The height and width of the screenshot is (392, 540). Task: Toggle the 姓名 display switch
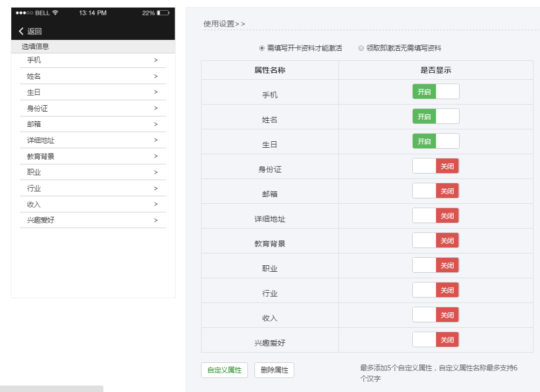[x=435, y=116]
